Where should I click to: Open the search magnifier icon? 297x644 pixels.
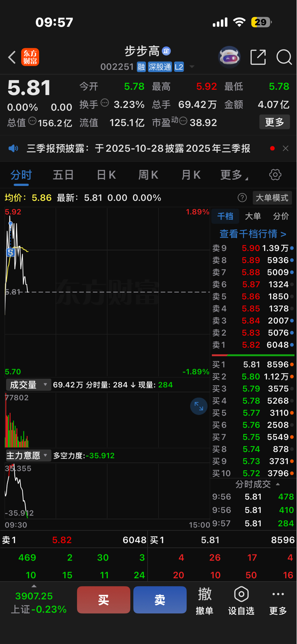coord(284,57)
